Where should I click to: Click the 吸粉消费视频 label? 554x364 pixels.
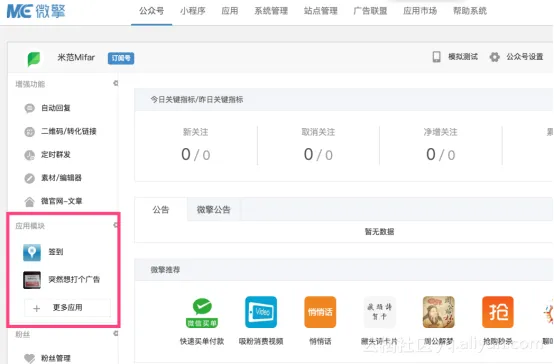261,341
